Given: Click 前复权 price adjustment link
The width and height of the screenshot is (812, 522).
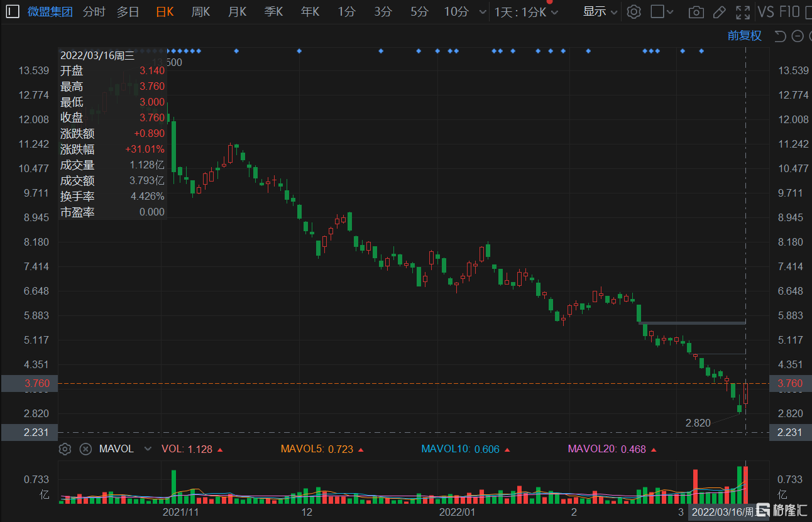Looking at the screenshot, I should 745,36.
